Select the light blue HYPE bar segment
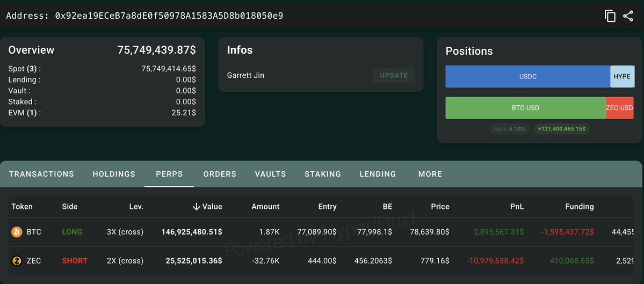Image resolution: width=644 pixels, height=284 pixels. [x=622, y=76]
